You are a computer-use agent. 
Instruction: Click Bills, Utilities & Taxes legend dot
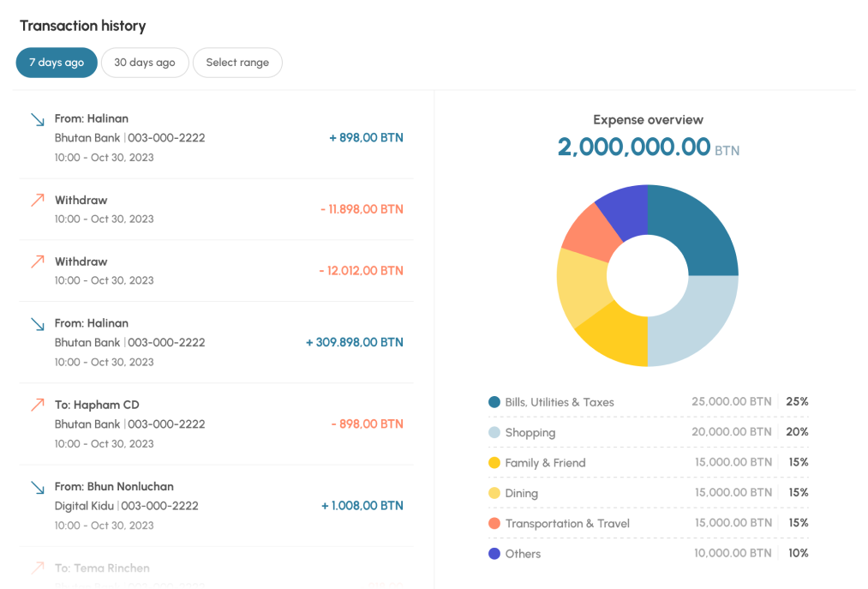494,402
